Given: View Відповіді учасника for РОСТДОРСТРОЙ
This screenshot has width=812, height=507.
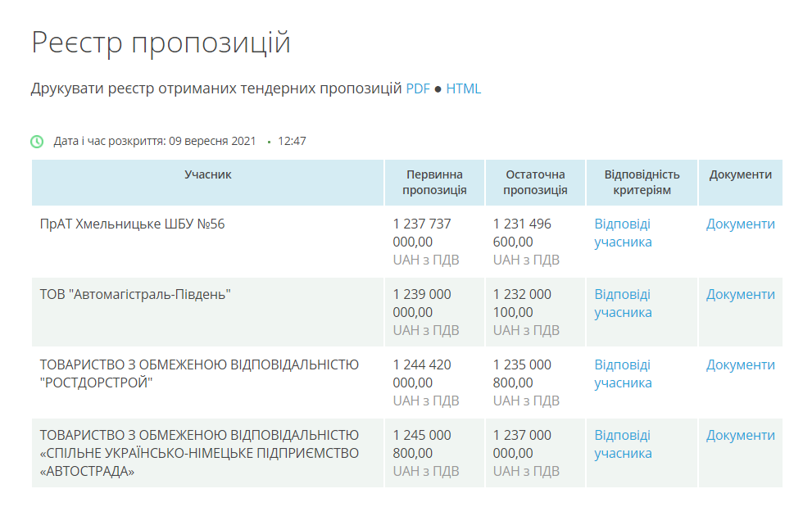Looking at the screenshot, I should [623, 374].
